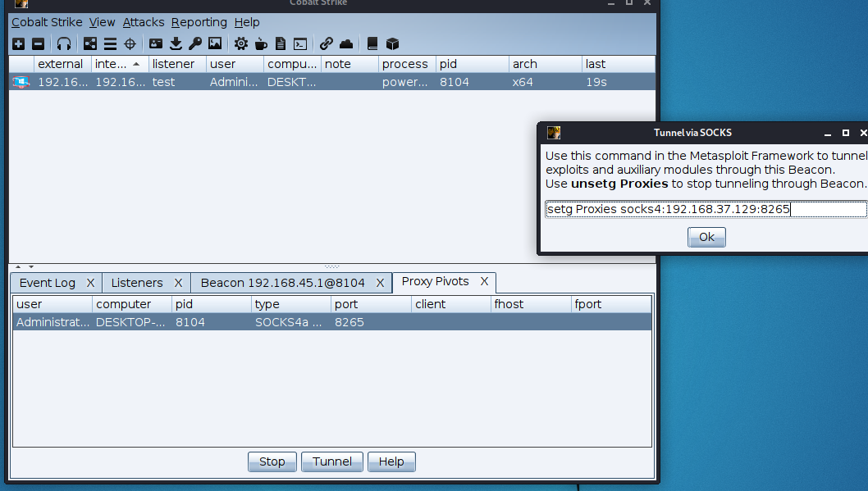Click the Tunnel via SOCKS window icon
868x491 pixels.
pyautogui.click(x=554, y=133)
